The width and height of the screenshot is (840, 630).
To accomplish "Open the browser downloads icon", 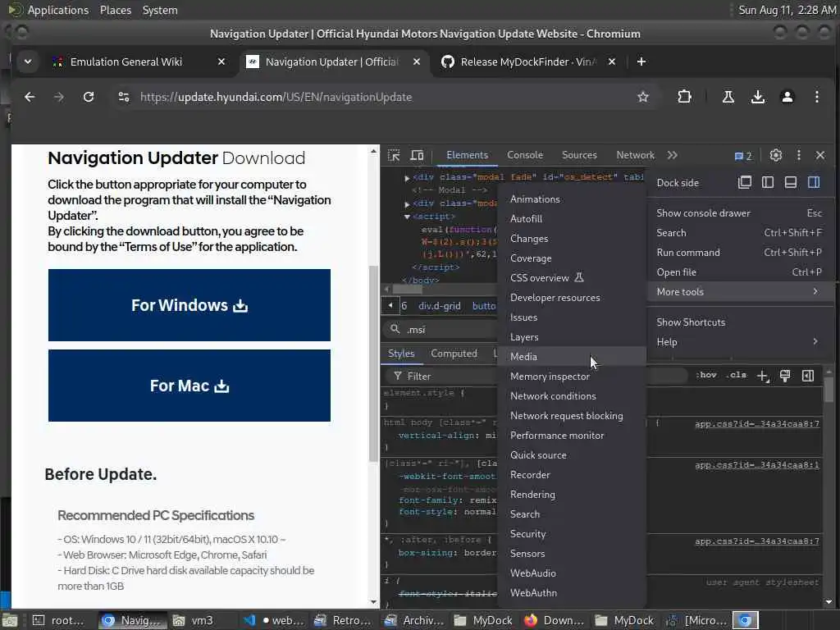I will tap(757, 97).
